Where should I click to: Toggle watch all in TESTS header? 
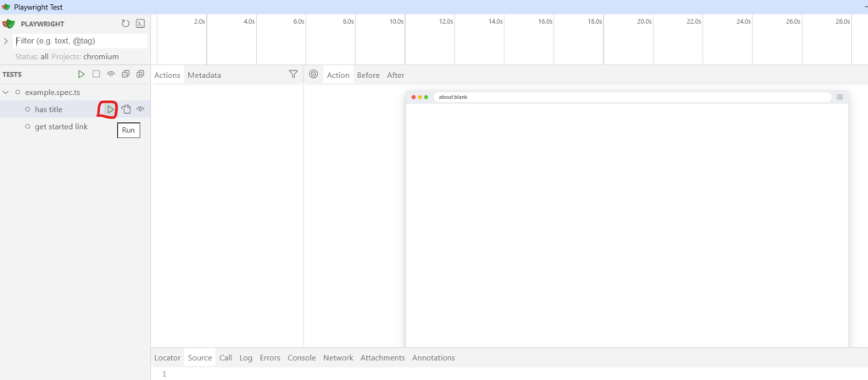click(110, 75)
